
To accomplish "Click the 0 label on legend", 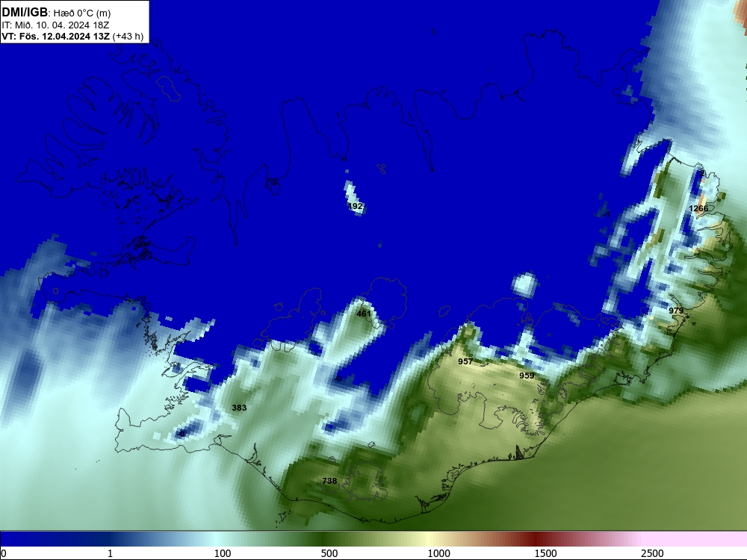I will click(x=3, y=553).
